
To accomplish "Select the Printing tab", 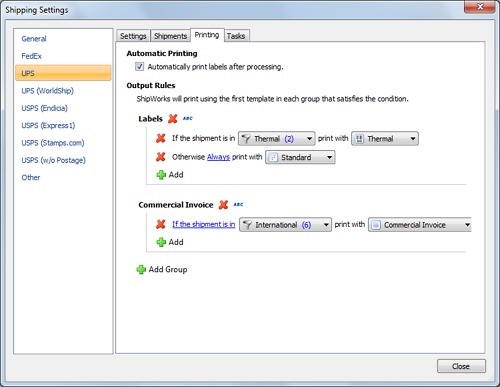I will click(x=207, y=35).
